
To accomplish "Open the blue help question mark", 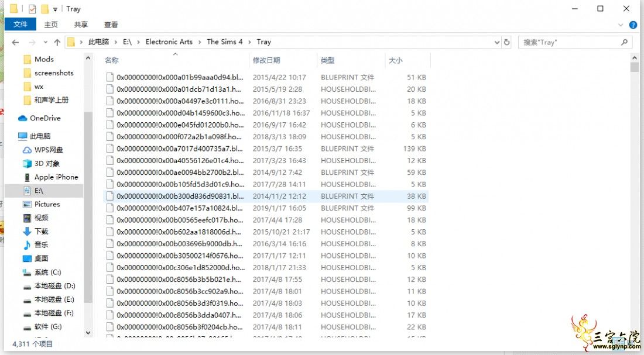I will 633,25.
